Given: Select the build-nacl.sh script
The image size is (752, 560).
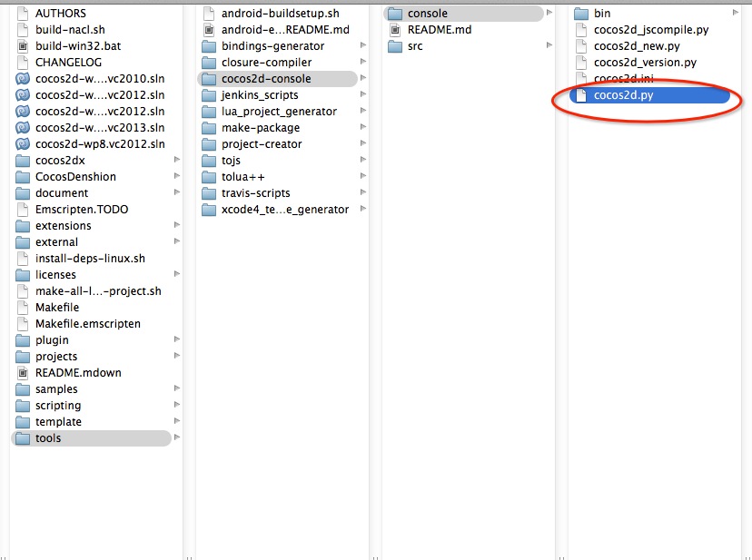Looking at the screenshot, I should (x=70, y=30).
